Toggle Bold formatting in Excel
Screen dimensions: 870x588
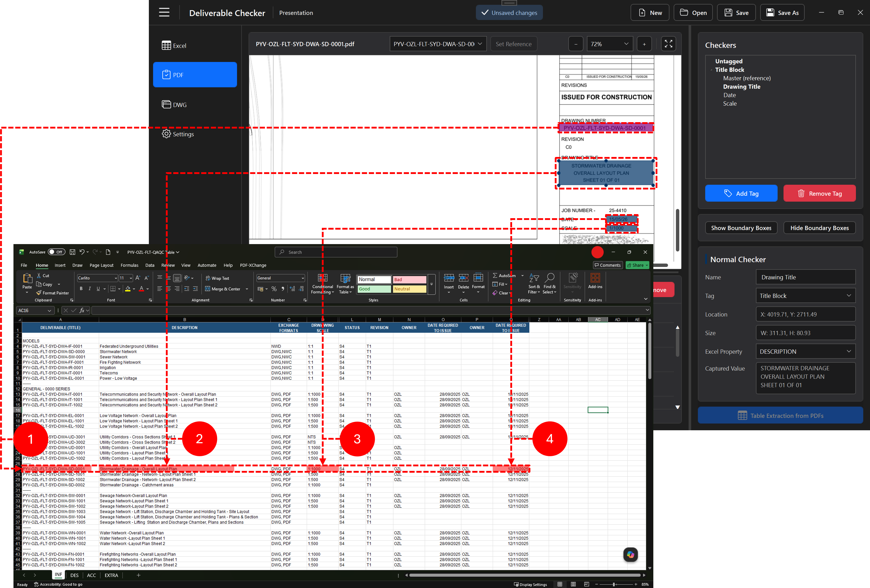pos(81,289)
